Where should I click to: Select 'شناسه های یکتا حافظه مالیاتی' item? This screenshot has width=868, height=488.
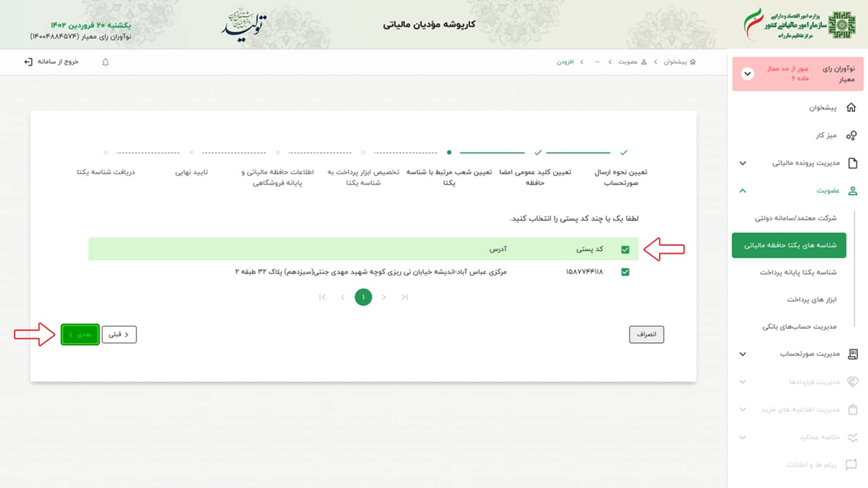tap(789, 245)
